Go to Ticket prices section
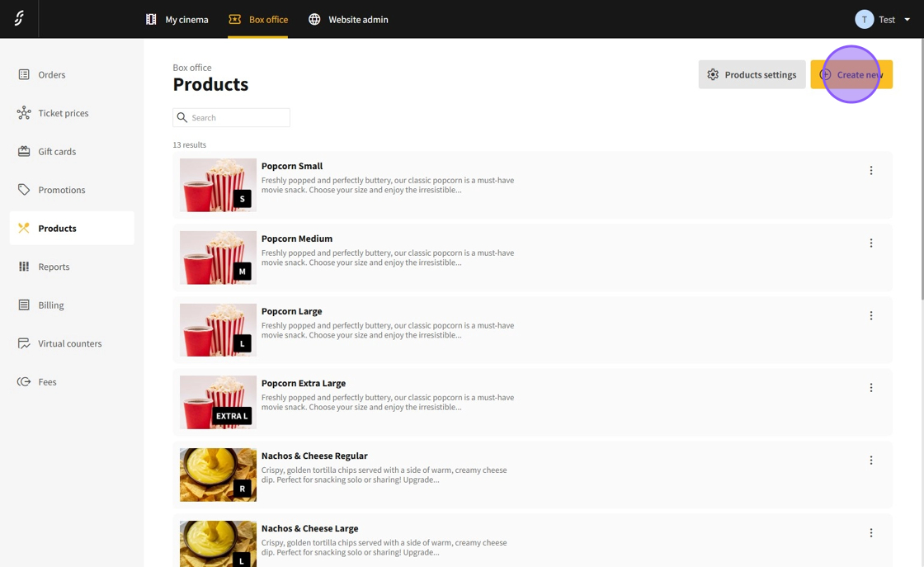Image resolution: width=924 pixels, height=567 pixels. pos(63,113)
